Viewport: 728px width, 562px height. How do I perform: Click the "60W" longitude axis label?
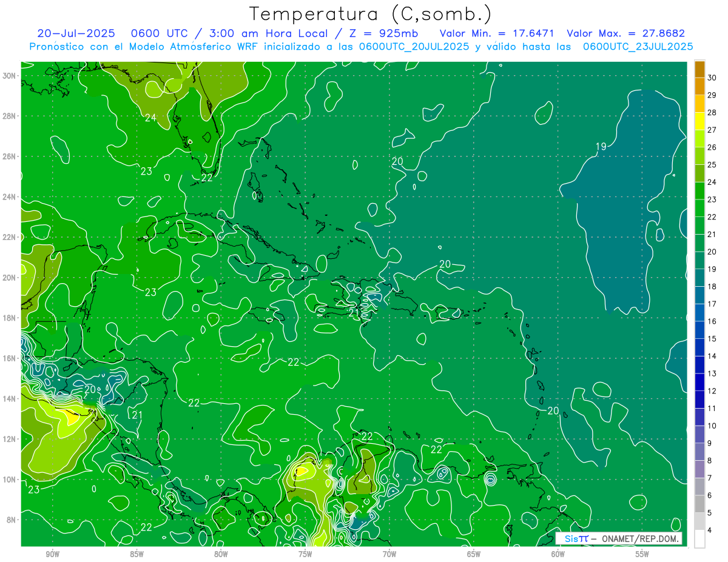pyautogui.click(x=558, y=554)
